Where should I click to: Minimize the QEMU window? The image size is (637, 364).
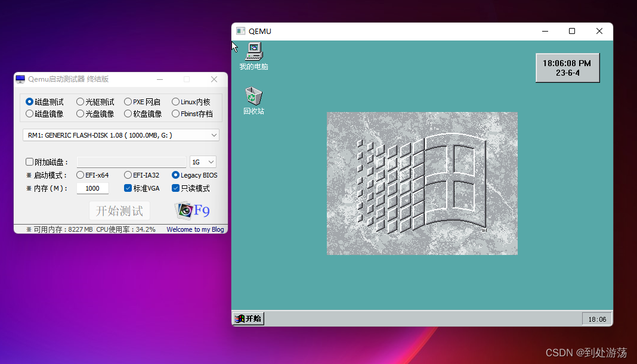[x=545, y=31]
